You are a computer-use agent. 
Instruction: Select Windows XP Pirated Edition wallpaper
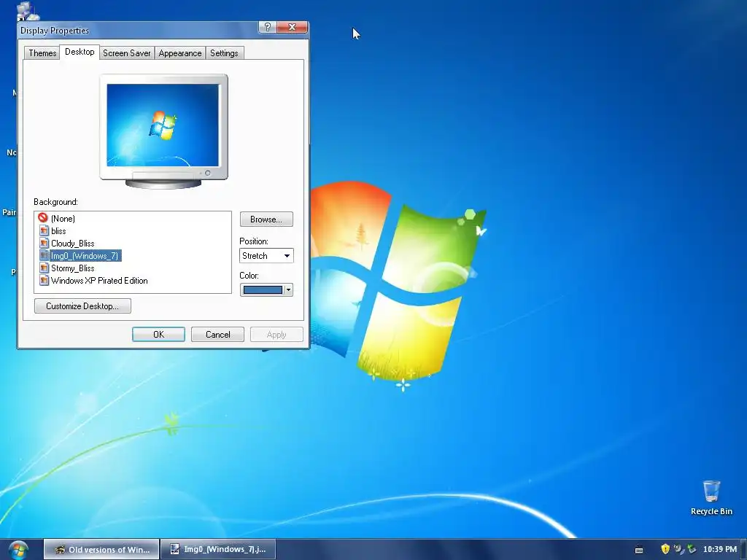point(99,281)
